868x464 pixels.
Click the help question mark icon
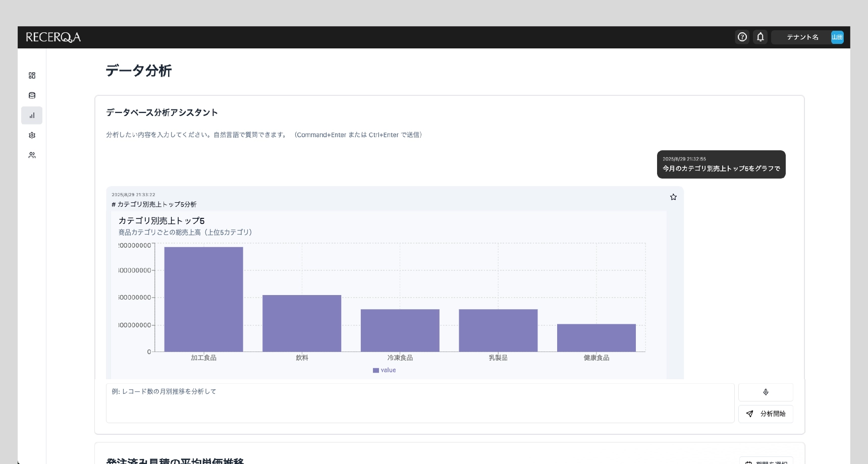coord(742,37)
